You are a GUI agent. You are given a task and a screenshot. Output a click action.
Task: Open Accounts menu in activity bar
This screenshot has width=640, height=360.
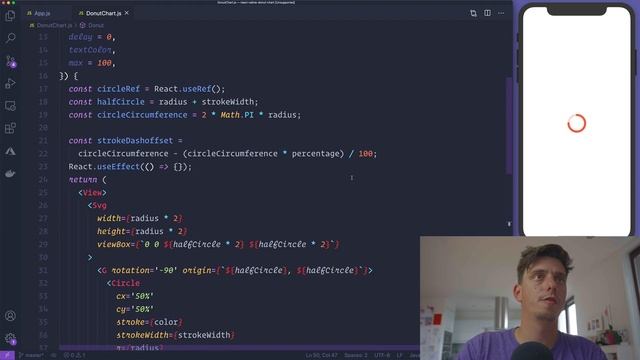click(x=10, y=316)
